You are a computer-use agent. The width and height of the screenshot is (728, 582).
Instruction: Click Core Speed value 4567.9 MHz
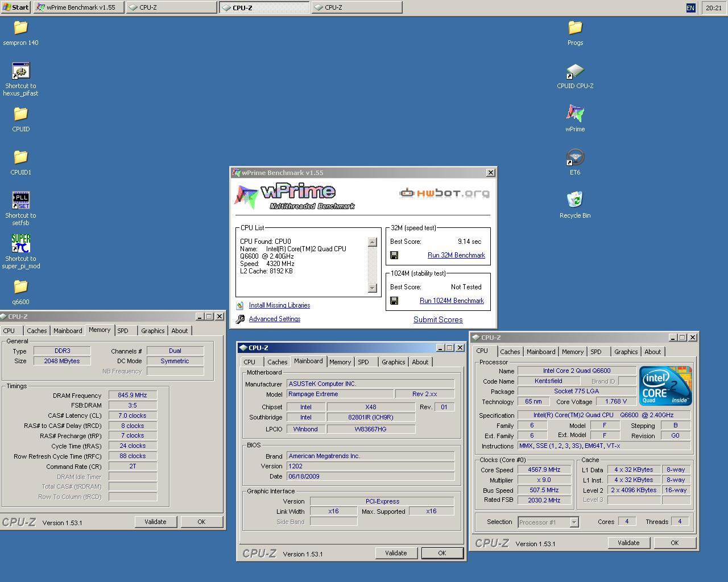click(x=544, y=469)
